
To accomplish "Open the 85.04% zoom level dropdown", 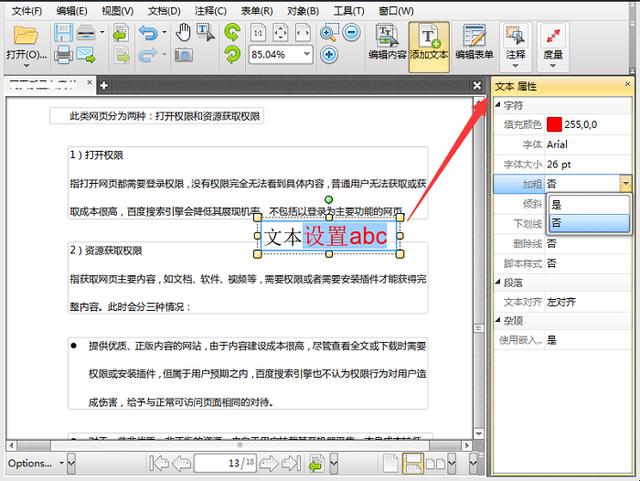I will (x=307, y=54).
